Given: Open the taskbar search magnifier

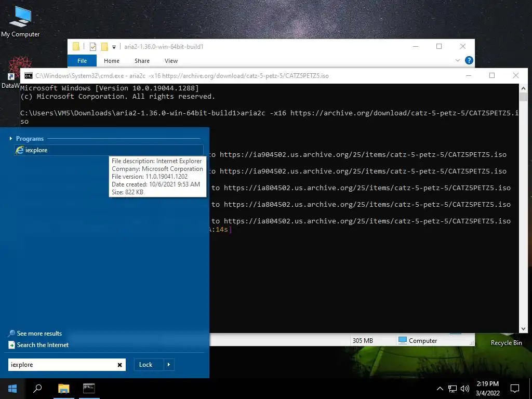Looking at the screenshot, I should [37, 389].
